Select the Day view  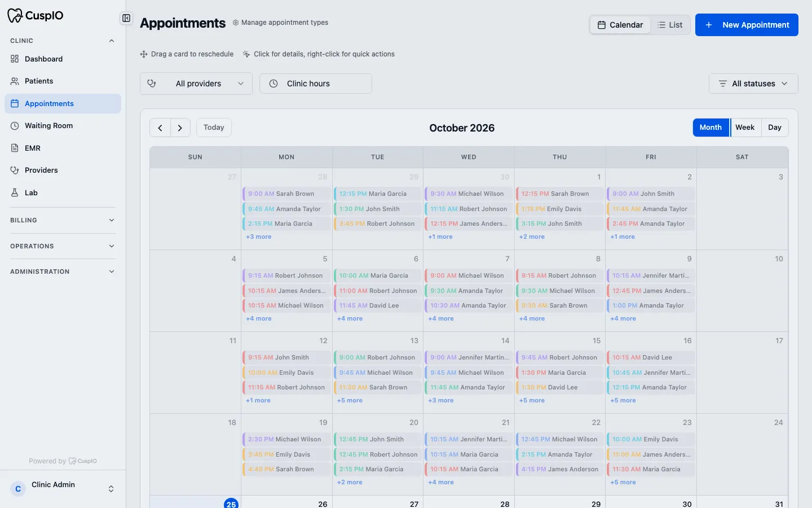(x=775, y=128)
